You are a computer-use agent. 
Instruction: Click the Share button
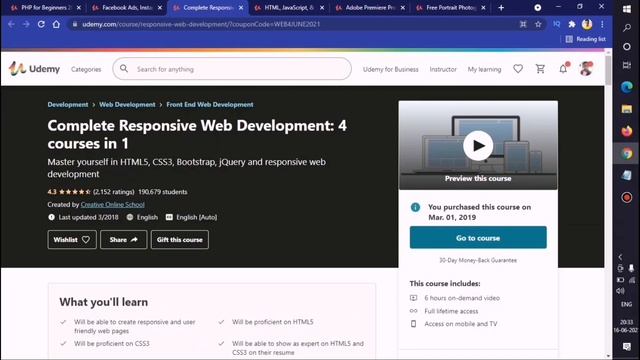[x=124, y=240]
